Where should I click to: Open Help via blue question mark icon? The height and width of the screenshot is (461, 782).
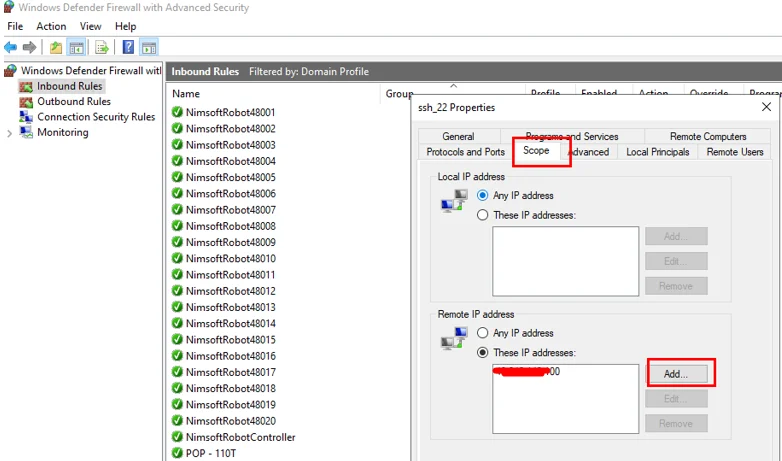(128, 47)
